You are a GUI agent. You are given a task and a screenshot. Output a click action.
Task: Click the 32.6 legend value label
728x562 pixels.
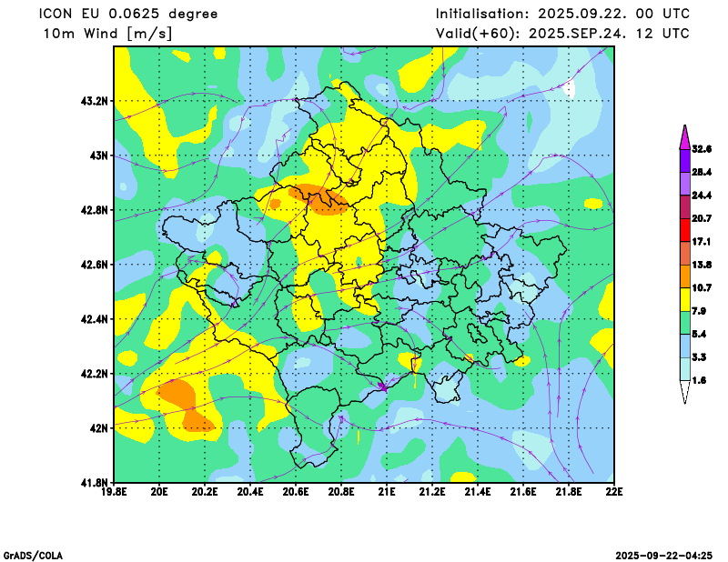pos(701,149)
